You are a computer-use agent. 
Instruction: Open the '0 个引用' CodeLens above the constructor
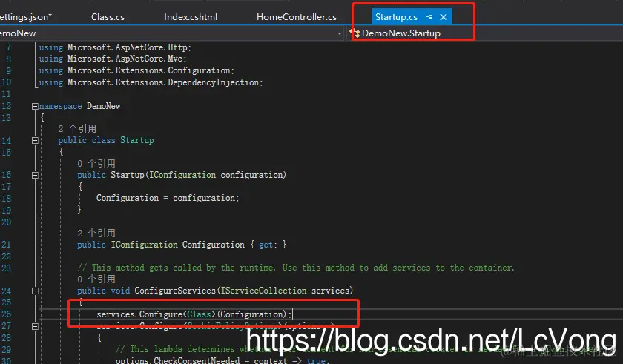pos(96,164)
